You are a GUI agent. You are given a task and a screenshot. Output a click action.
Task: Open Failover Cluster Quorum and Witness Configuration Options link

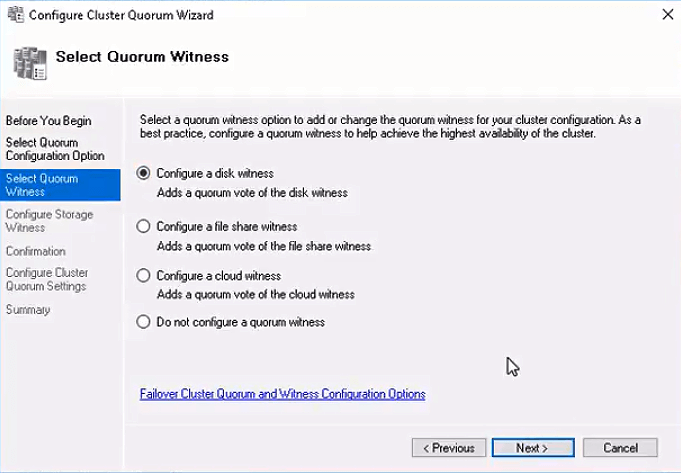[x=282, y=394]
